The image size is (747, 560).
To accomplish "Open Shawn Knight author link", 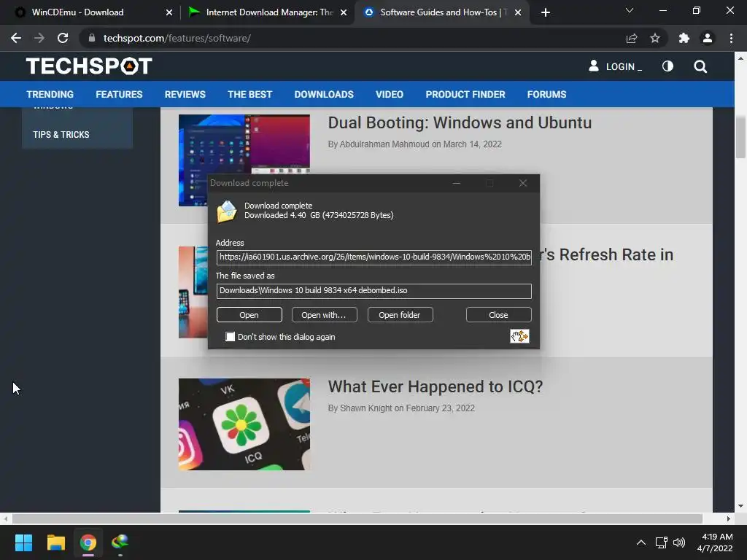I will 366,408.
